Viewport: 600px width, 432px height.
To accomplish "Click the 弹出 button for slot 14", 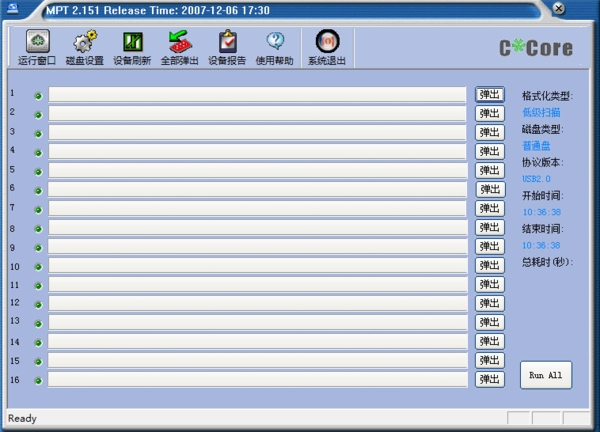I will click(x=490, y=341).
